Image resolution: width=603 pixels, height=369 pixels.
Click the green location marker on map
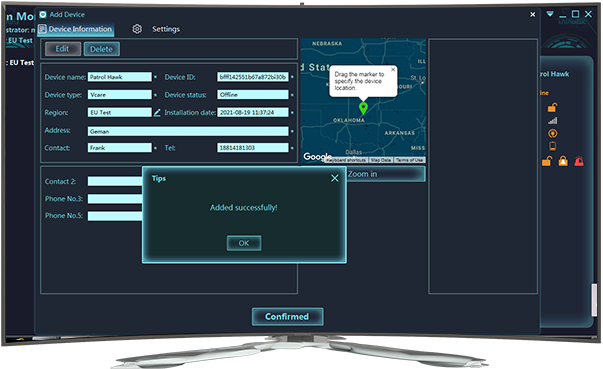(363, 108)
